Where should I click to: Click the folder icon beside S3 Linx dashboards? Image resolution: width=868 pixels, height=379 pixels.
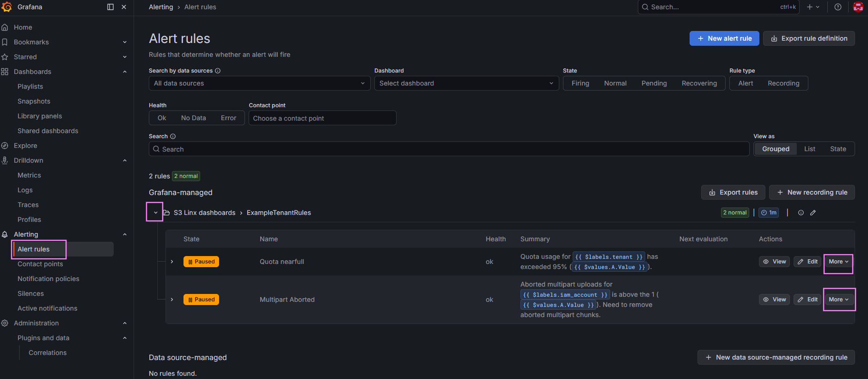point(166,213)
